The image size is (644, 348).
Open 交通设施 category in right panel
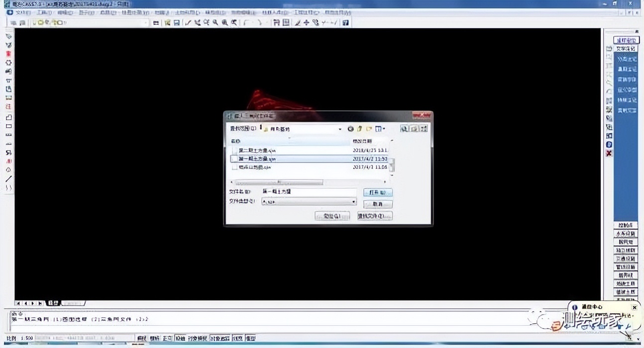626,259
